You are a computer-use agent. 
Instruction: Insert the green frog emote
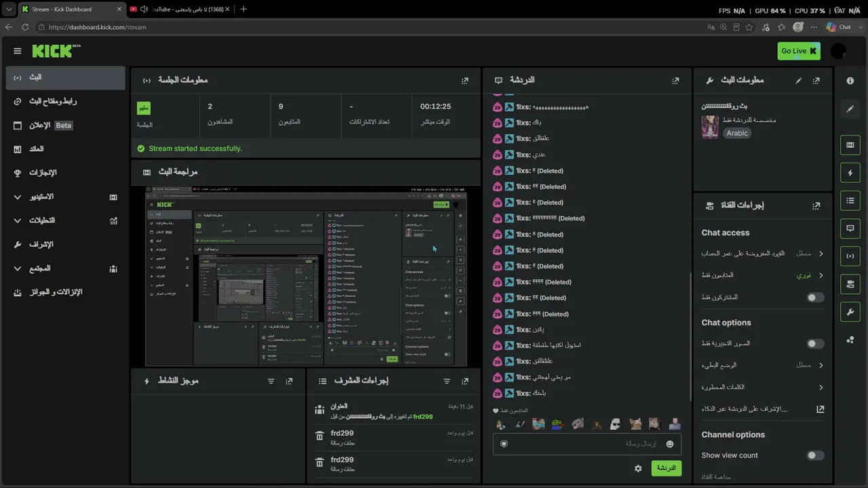pyautogui.click(x=557, y=424)
